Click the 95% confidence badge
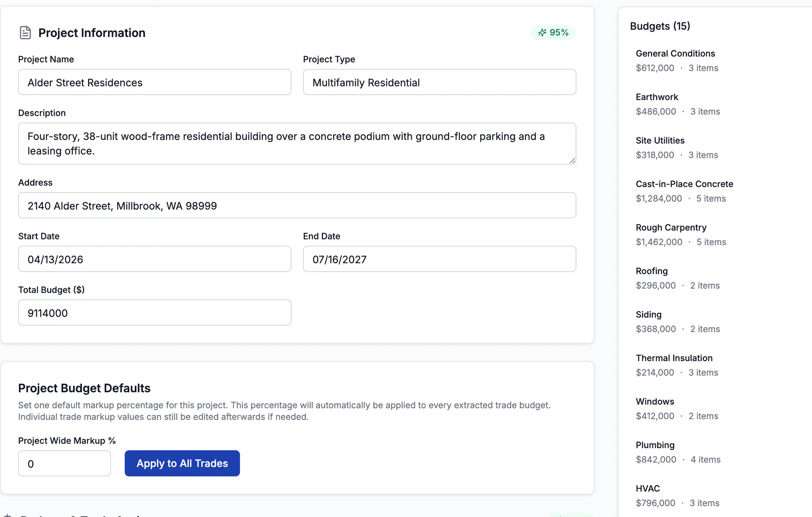Screen dimensions: 812x517 pyautogui.click(x=553, y=32)
